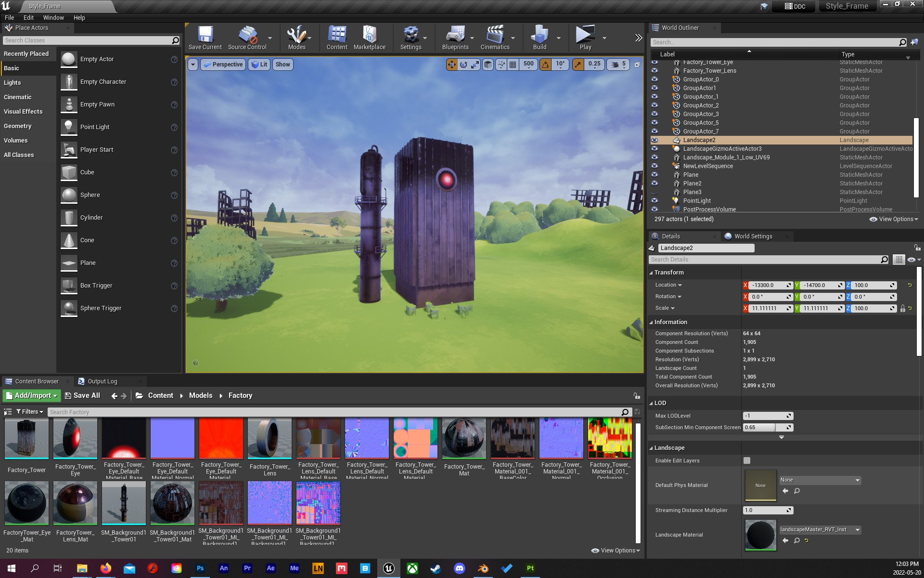The height and width of the screenshot is (578, 924).
Task: Open Content browser toolbar icon
Action: [336, 38]
